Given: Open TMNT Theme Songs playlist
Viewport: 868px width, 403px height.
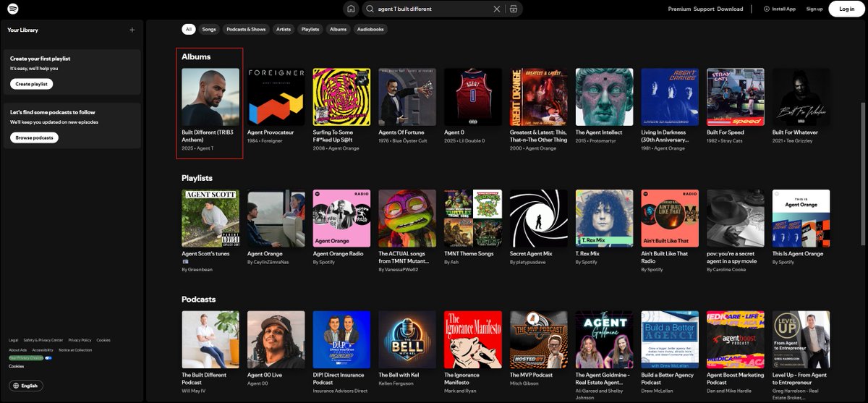Looking at the screenshot, I should point(473,219).
